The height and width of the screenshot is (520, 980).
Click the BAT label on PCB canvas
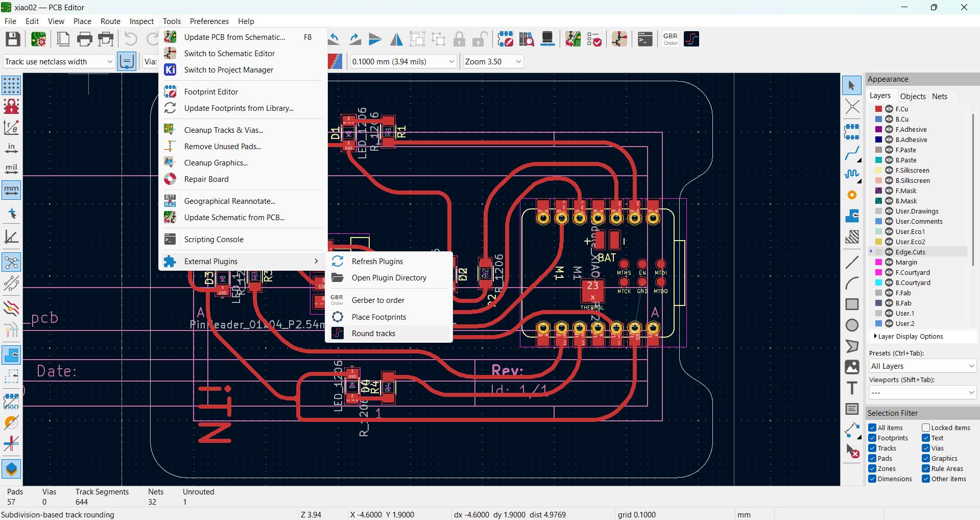[x=607, y=257]
